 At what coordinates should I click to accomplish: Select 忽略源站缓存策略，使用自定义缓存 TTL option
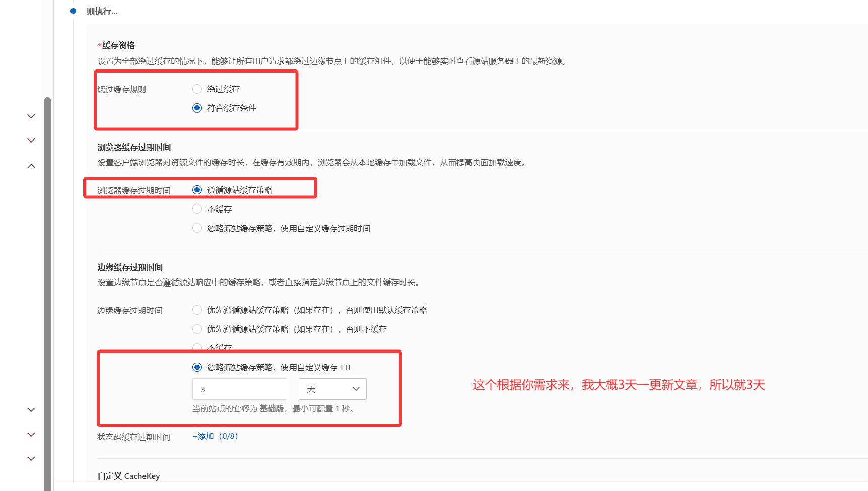pyautogui.click(x=197, y=368)
